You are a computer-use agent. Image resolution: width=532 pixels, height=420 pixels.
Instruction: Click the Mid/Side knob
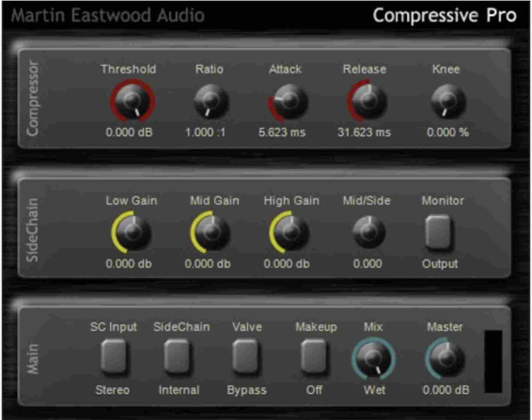click(x=369, y=232)
